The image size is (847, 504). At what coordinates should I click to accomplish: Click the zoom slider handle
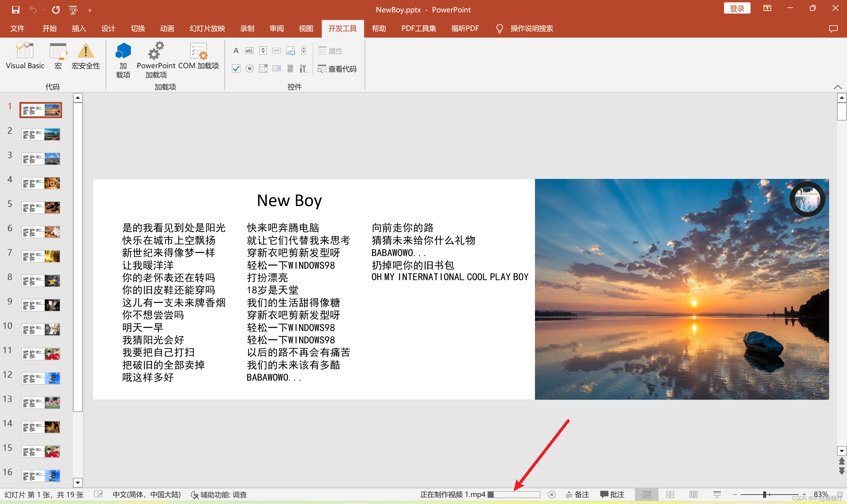click(764, 495)
